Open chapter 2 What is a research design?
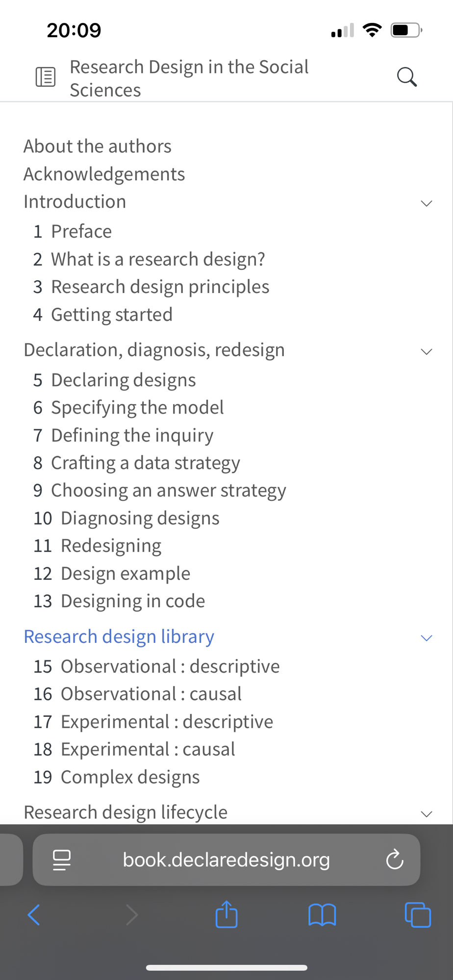Image resolution: width=453 pixels, height=980 pixels. pyautogui.click(x=149, y=259)
